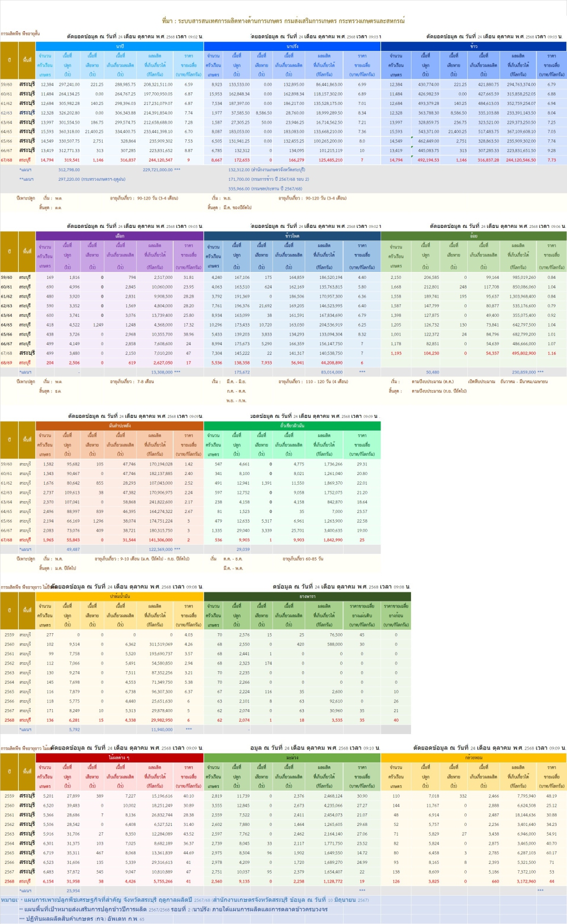Click the yellow ปาล์มน้ำมัน header
This screenshot has width=567, height=924.
120,596
